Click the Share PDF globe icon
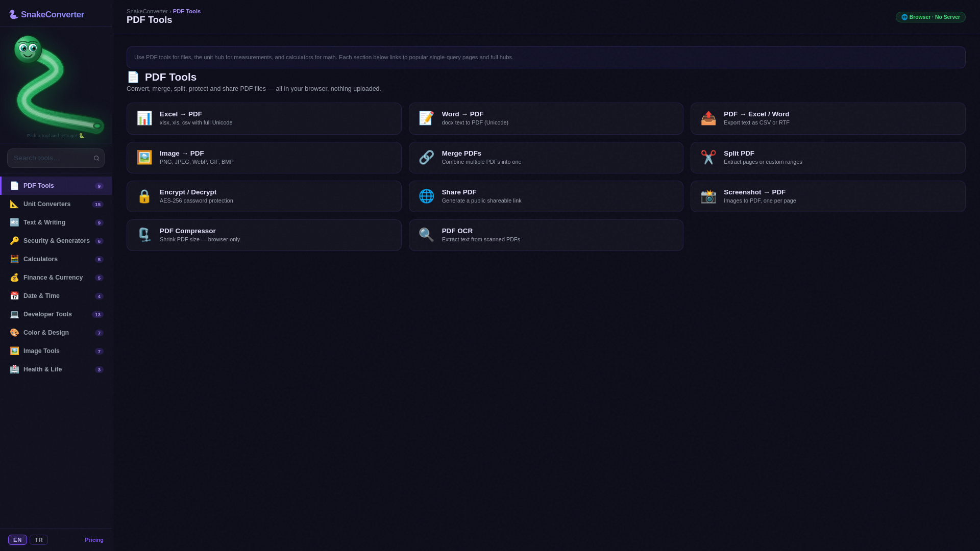The image size is (980, 551). point(427,196)
